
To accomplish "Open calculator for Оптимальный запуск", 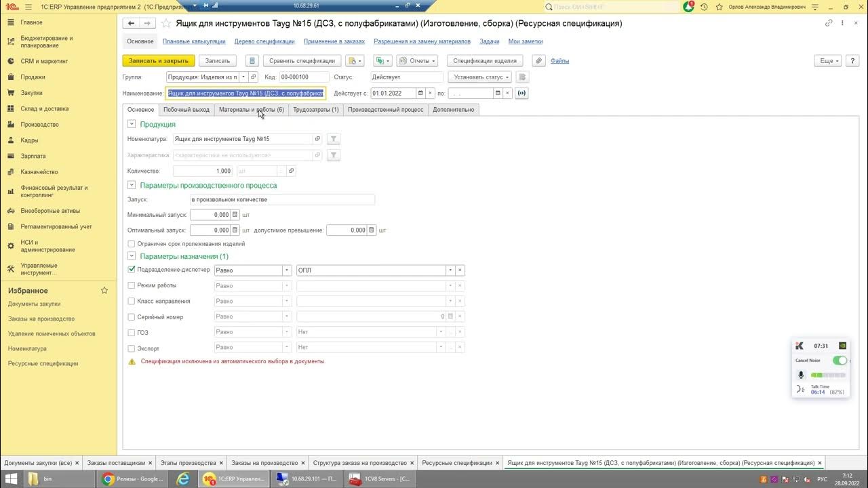I will click(x=235, y=230).
